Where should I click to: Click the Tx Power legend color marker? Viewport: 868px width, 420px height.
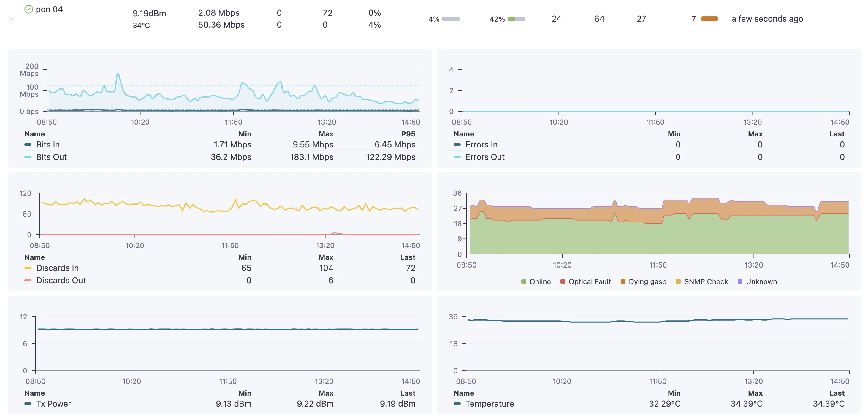point(28,404)
